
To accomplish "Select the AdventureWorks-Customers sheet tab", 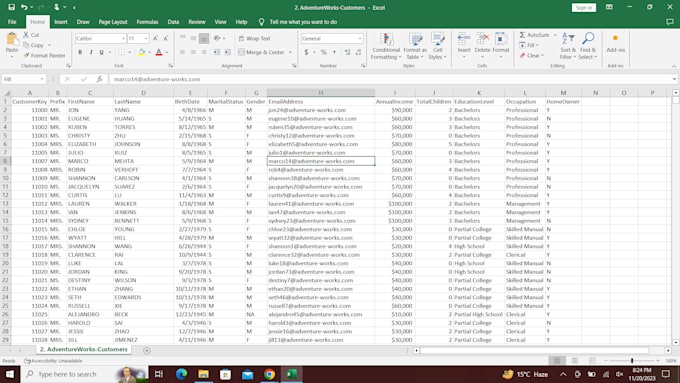I will click(x=84, y=349).
